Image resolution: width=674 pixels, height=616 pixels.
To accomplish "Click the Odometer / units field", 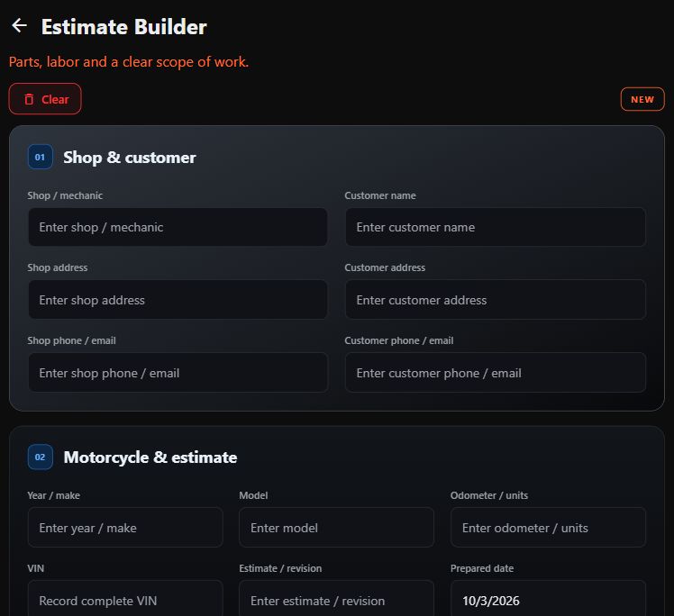I will click(548, 527).
